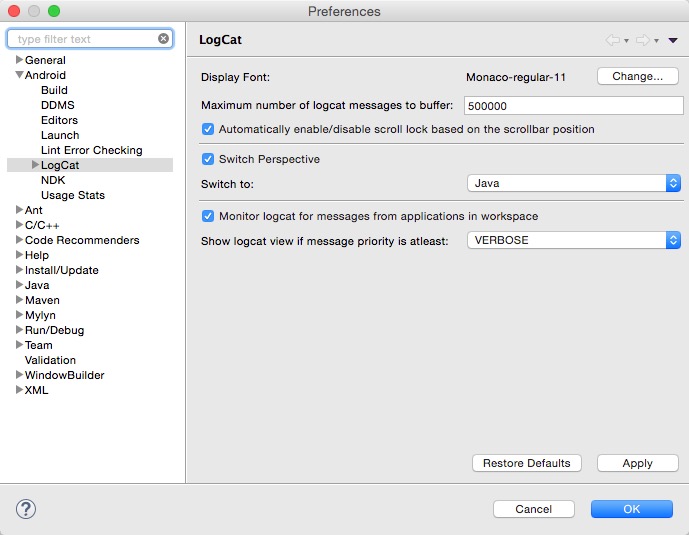Screen dimensions: 689x535
Task: Select Lint Error Checking in tree
Action: coord(91,150)
